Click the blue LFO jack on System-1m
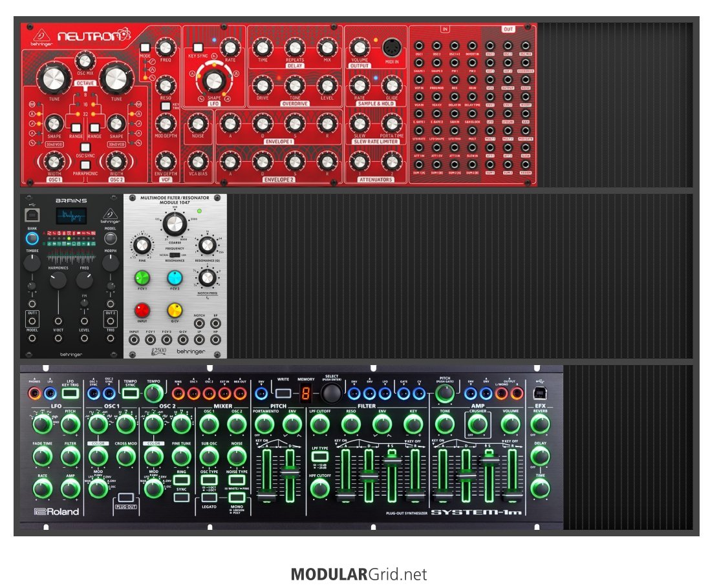719x588 pixels. click(50, 393)
